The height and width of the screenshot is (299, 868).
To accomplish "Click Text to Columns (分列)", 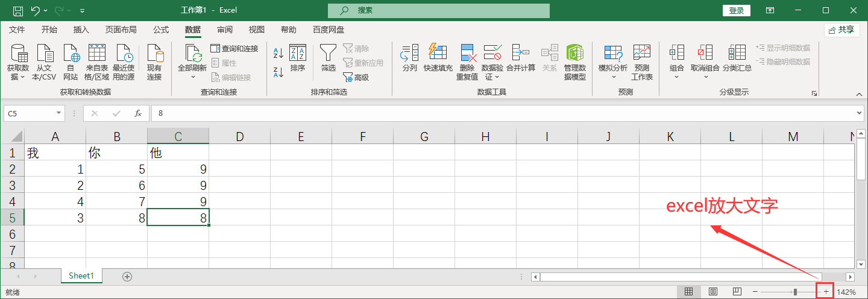I will pyautogui.click(x=410, y=58).
